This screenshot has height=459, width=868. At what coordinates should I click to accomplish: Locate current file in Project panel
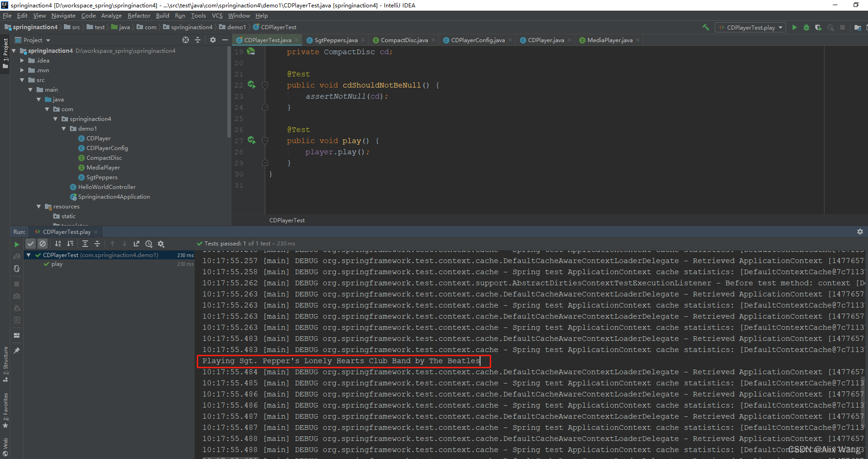click(186, 40)
